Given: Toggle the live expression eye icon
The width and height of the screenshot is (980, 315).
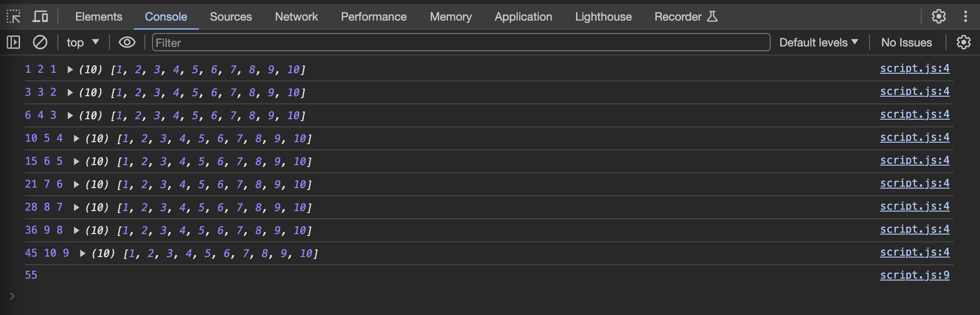Looking at the screenshot, I should (127, 43).
